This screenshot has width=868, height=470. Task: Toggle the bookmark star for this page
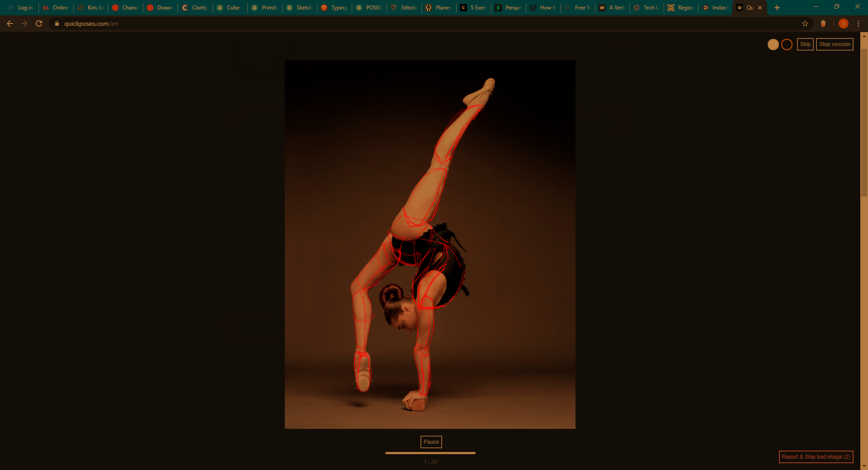click(806, 23)
